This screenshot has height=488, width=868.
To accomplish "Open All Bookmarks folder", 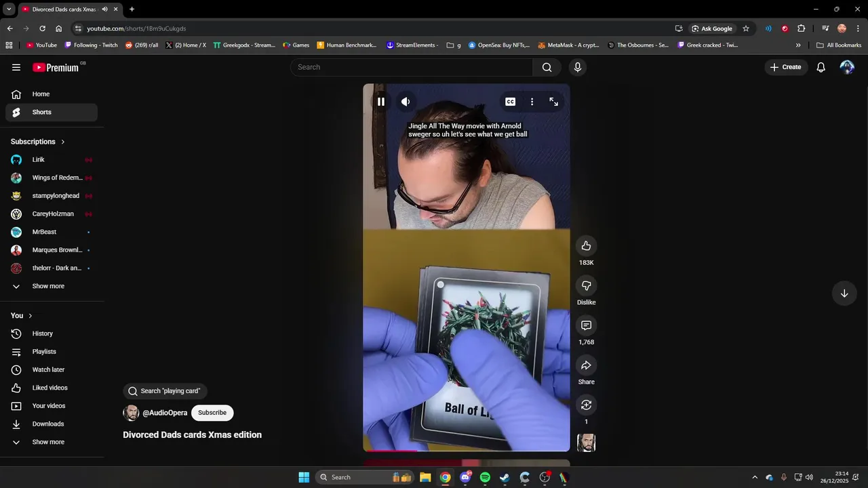I will pos(839,45).
